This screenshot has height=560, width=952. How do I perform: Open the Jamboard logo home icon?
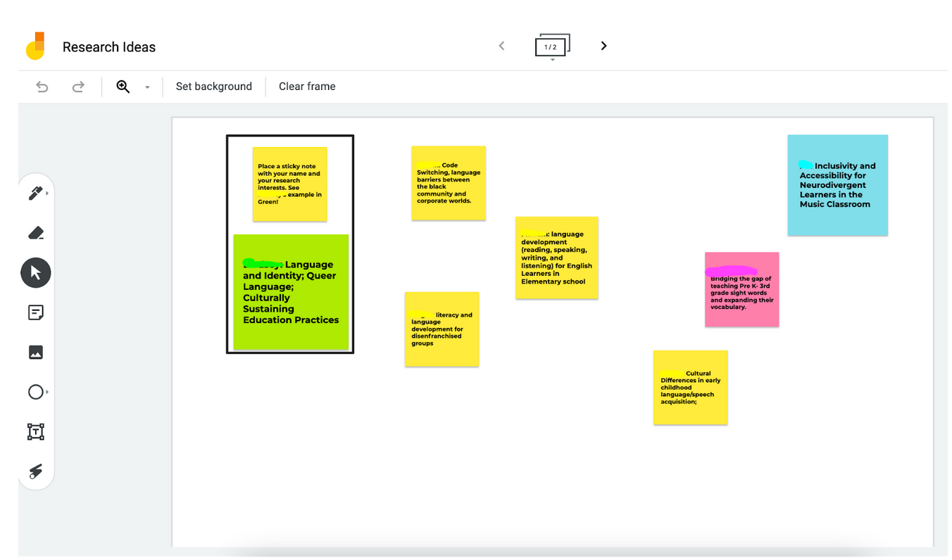(35, 46)
